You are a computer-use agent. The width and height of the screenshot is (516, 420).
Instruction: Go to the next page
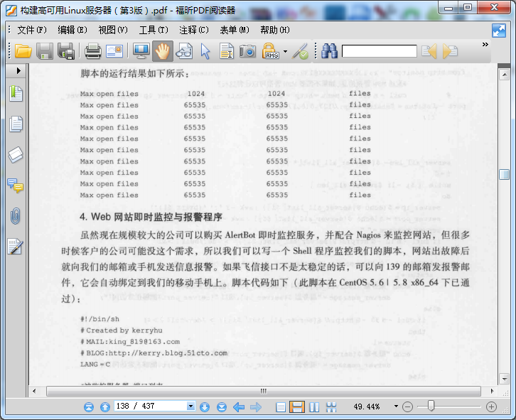[205, 407]
